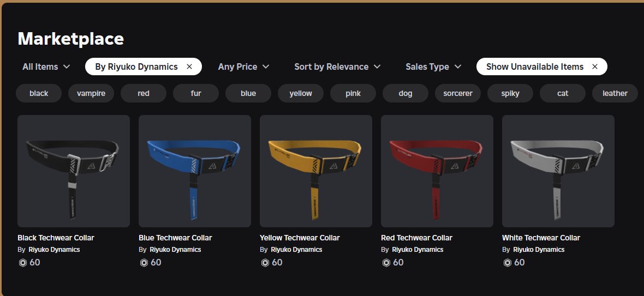Click the Blue Techwear Collar title
Viewport: 644px width, 296px height.
pyautogui.click(x=175, y=238)
